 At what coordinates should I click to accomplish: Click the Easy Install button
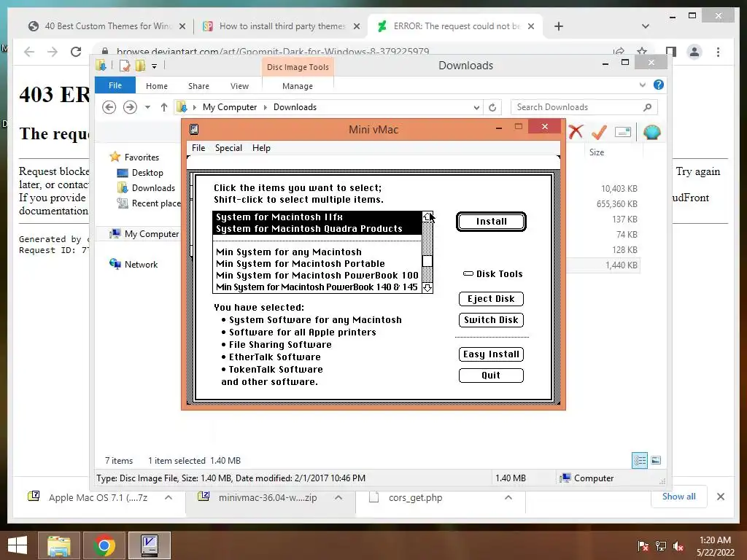coord(491,354)
